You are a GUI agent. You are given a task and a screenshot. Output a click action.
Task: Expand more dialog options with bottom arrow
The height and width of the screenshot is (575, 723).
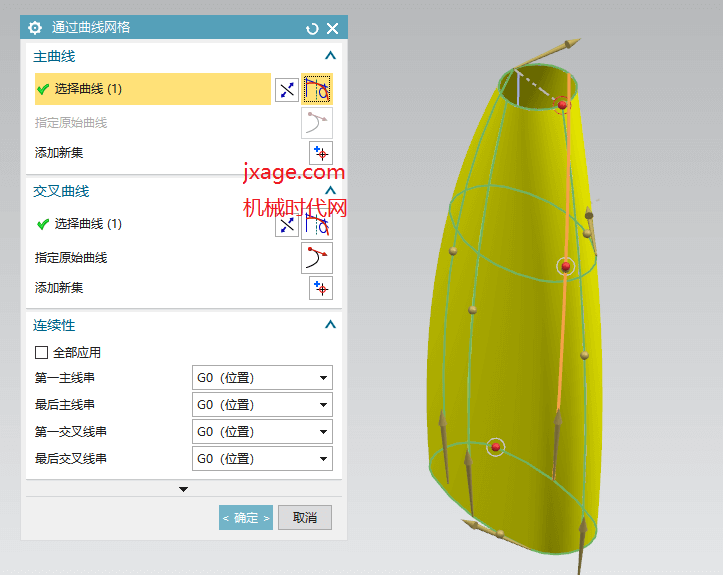tap(184, 489)
